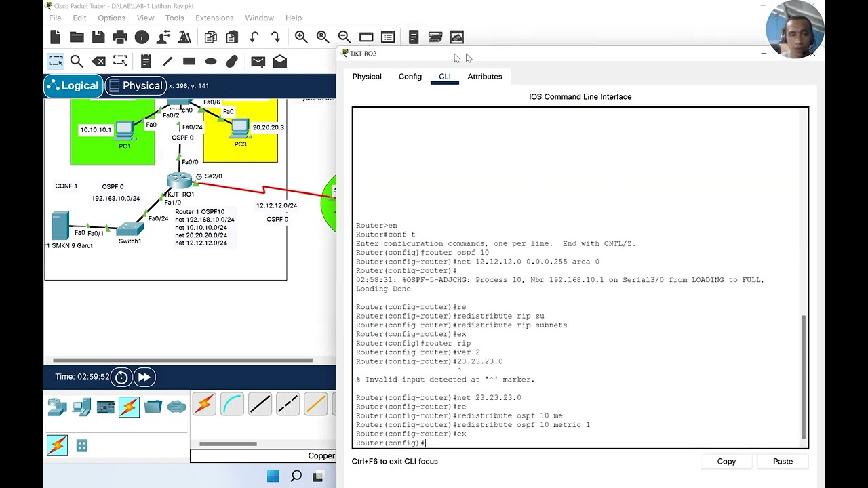Screen dimensions: 868x488
Task: Select the Draw Freeform tool
Action: tap(233, 62)
